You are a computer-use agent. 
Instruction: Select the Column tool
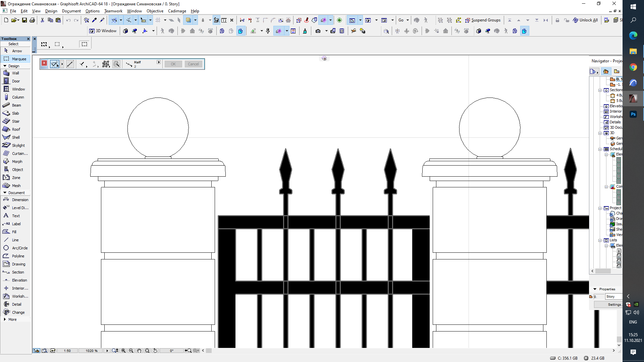15,97
